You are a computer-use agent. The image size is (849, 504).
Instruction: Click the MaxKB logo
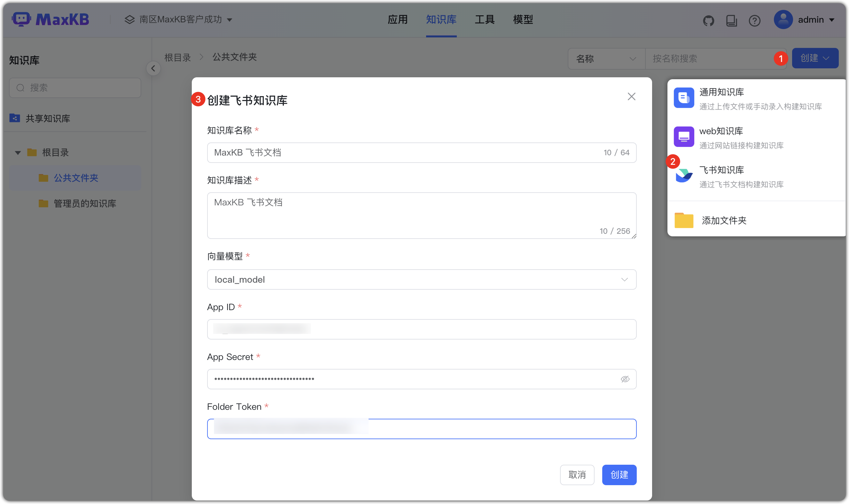[x=50, y=19]
